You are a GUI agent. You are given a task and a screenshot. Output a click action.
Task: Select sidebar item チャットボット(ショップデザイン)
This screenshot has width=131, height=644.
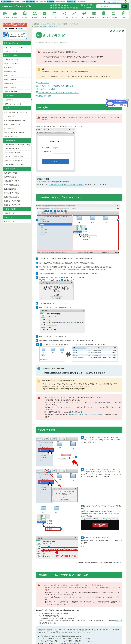point(17,112)
